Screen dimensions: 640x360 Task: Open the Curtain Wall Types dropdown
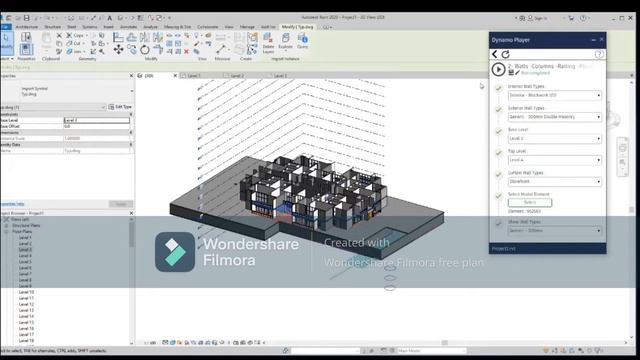coord(554,181)
